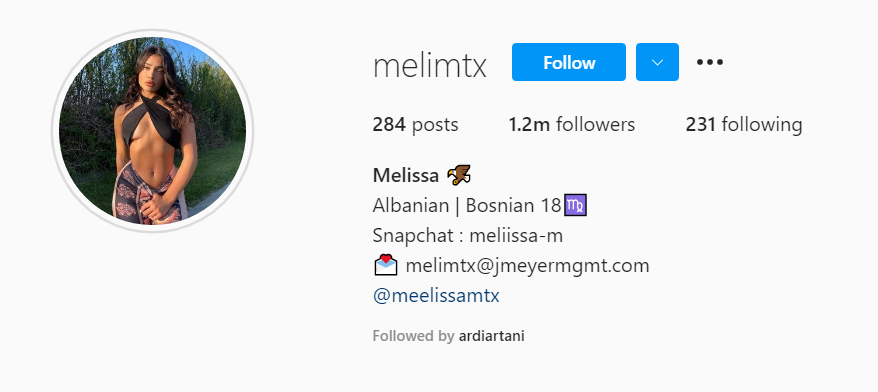878x392 pixels.
Task: Click the 'Snapchat :' label text
Action: tap(418, 236)
